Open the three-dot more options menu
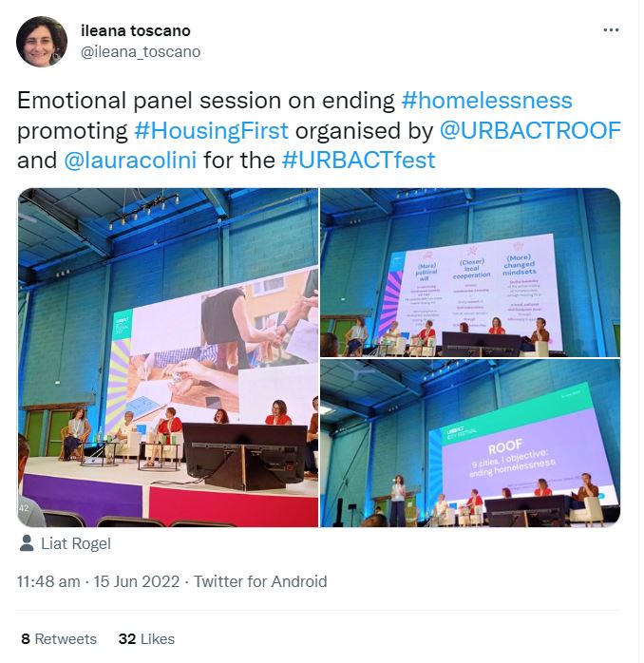The height and width of the screenshot is (663, 644). point(611,30)
